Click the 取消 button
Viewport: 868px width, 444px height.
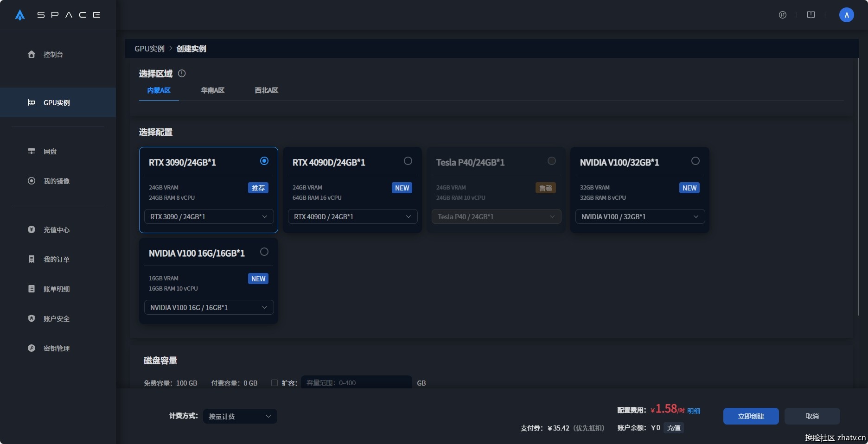coord(812,416)
